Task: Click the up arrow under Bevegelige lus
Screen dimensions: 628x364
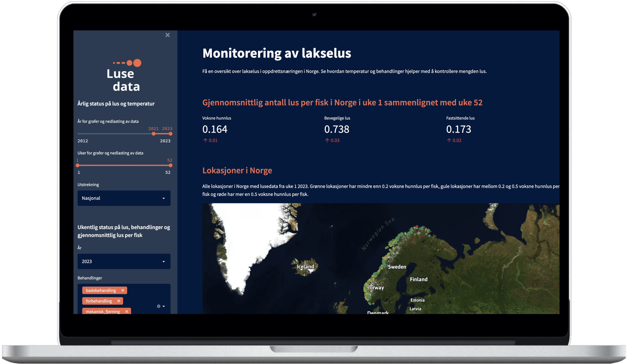Action: [327, 140]
